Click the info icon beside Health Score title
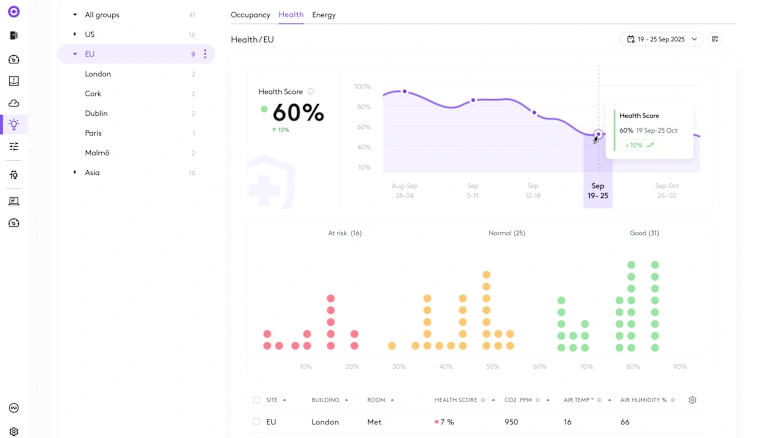 pyautogui.click(x=311, y=92)
